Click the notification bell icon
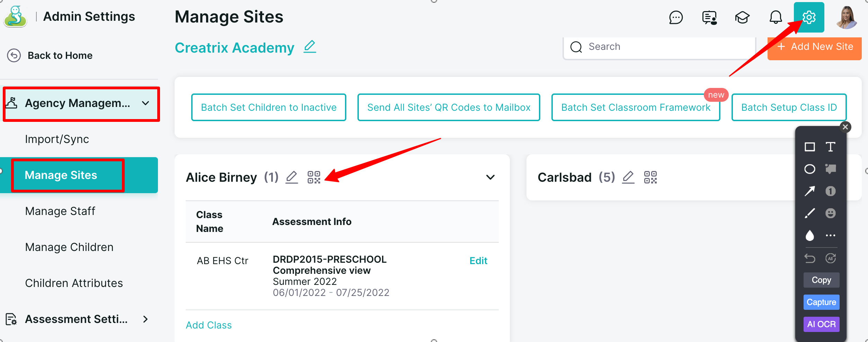The width and height of the screenshot is (868, 342). [x=776, y=17]
